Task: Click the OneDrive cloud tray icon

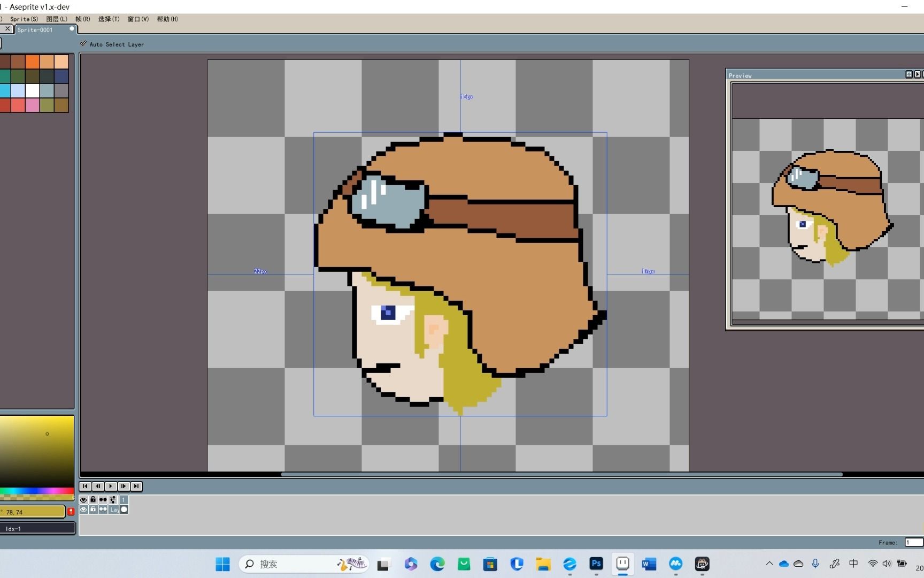Action: (784, 564)
